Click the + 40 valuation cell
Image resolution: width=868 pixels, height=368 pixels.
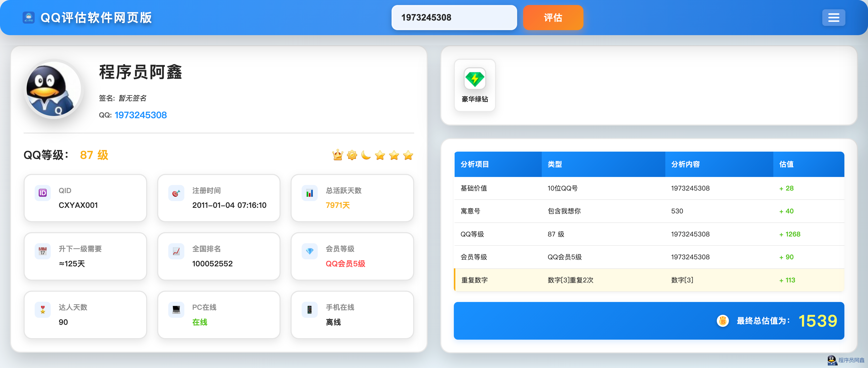786,211
